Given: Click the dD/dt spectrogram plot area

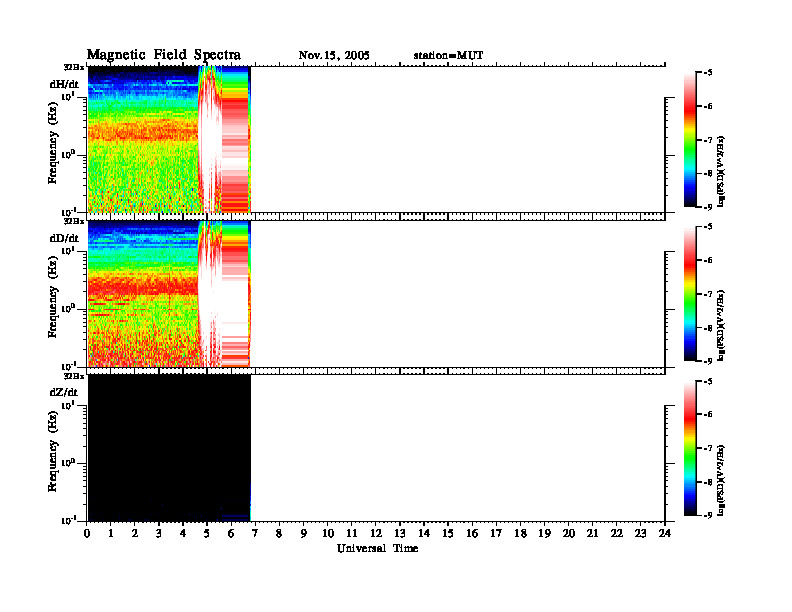Looking at the screenshot, I should coord(169,294).
